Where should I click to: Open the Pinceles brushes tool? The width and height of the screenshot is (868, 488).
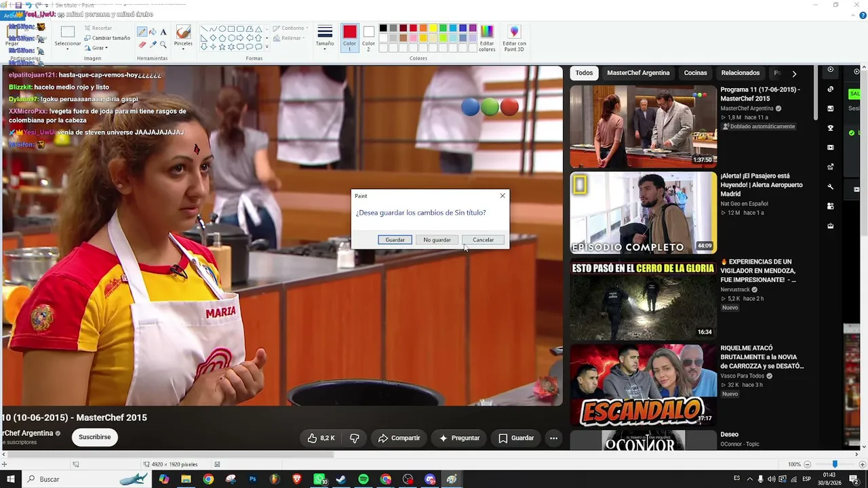pos(183,37)
